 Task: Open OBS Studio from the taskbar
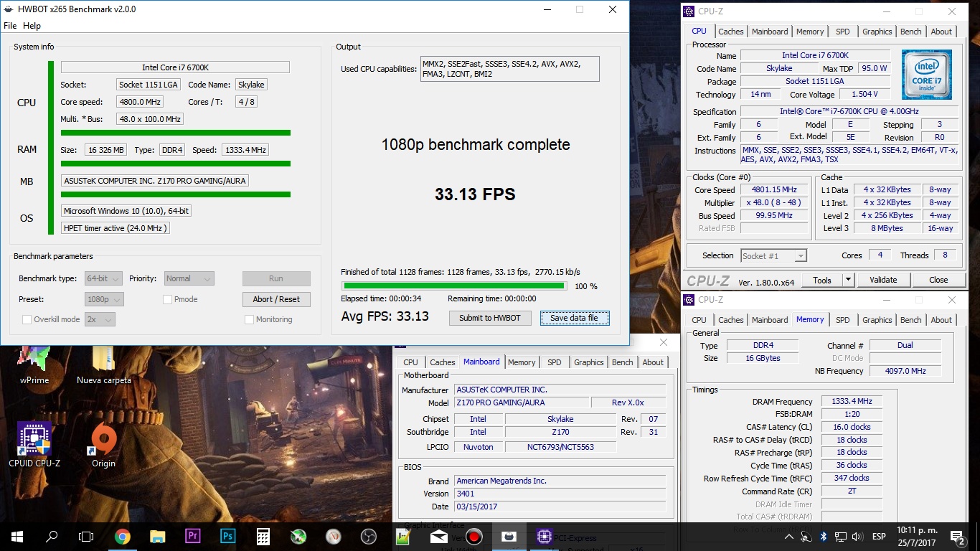(x=368, y=536)
